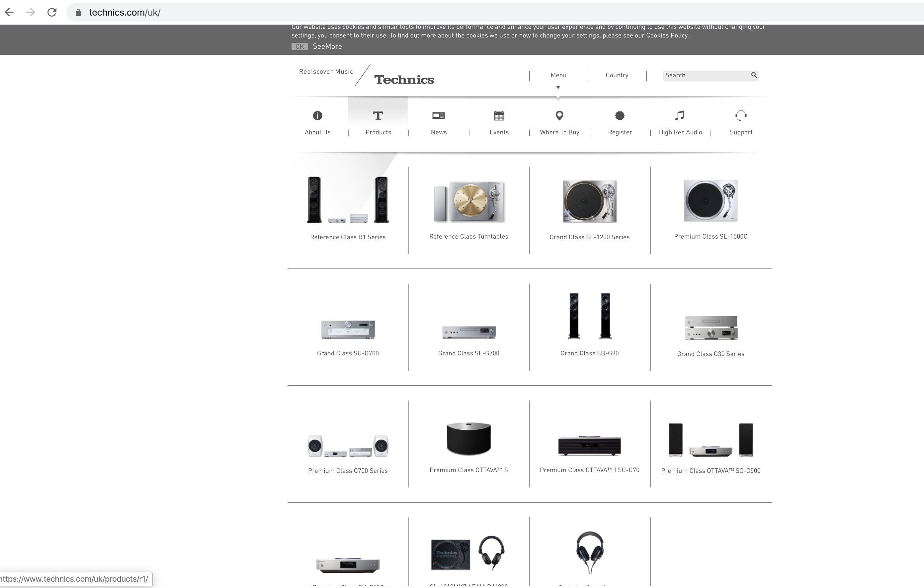
Task: Open the Support menu label
Action: (x=741, y=132)
